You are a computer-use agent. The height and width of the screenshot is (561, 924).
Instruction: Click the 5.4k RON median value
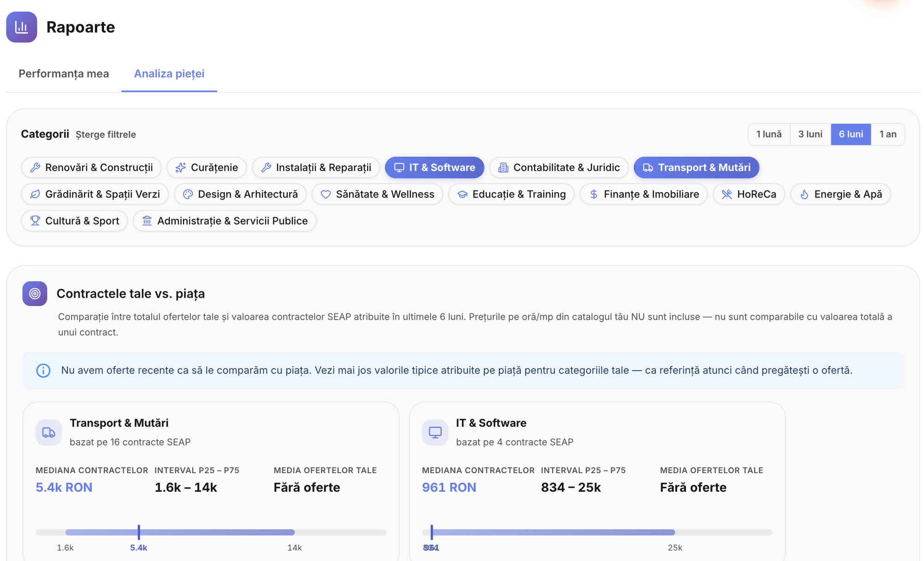click(x=64, y=488)
